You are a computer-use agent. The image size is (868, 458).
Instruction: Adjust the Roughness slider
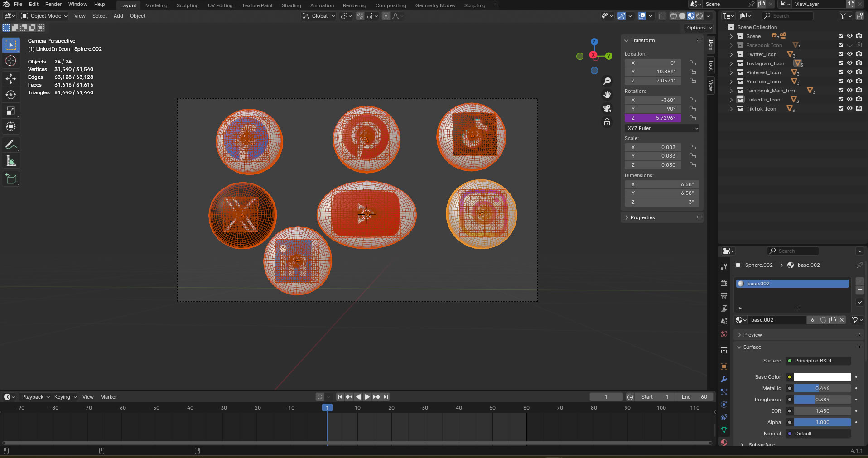[822, 400]
